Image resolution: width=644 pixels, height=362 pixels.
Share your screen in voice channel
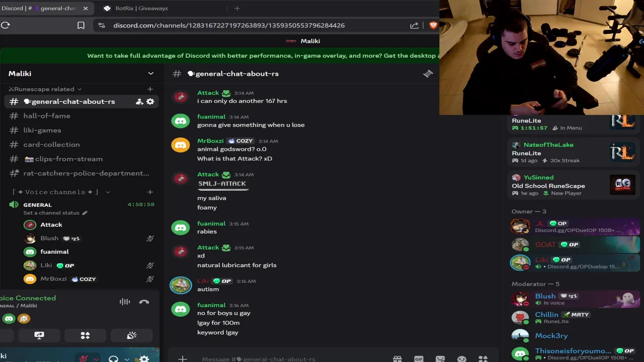coord(39,335)
